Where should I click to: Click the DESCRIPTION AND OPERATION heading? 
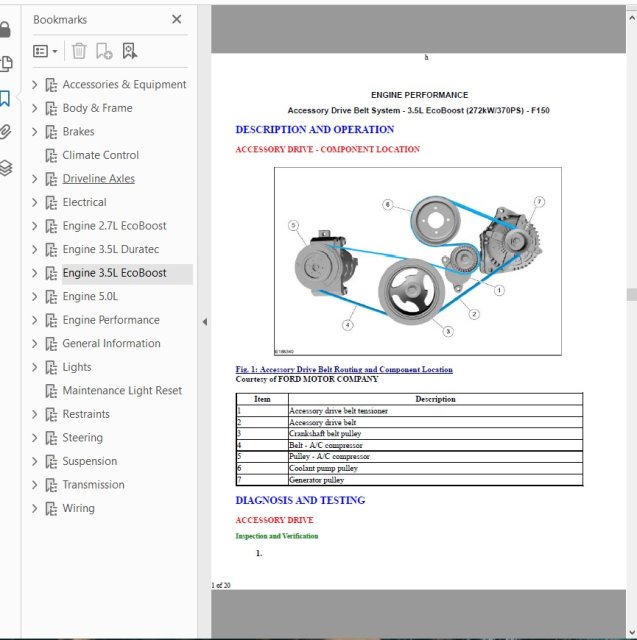tap(315, 130)
